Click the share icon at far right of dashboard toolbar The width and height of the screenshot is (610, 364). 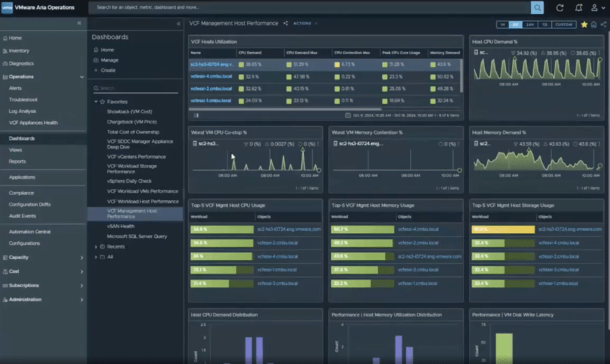[x=603, y=24]
